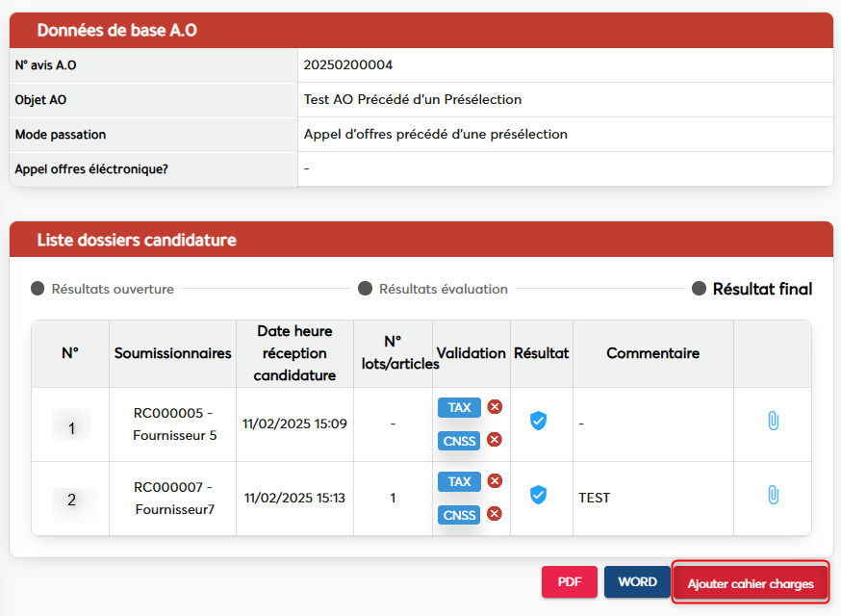This screenshot has height=616, width=841.
Task: Click the red X beside CNSS in row 1
Action: tap(495, 440)
